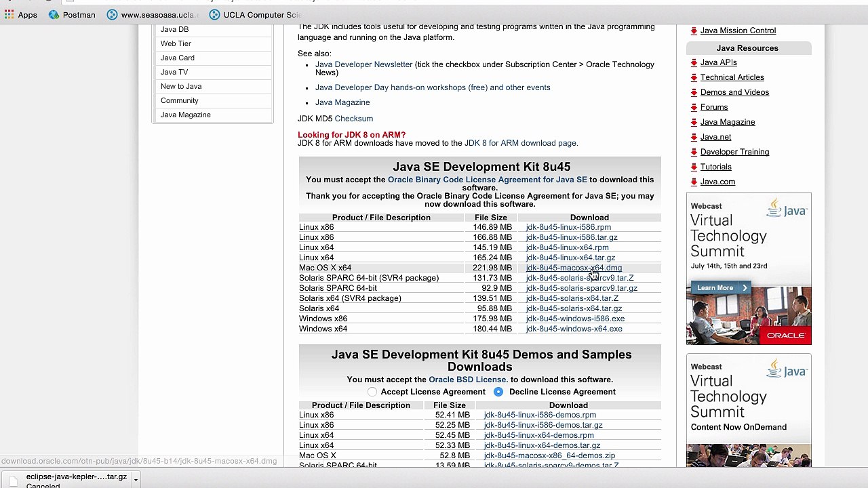Download jdk-8u45-linux-x64.tar.gz
The image size is (868, 488).
click(571, 258)
